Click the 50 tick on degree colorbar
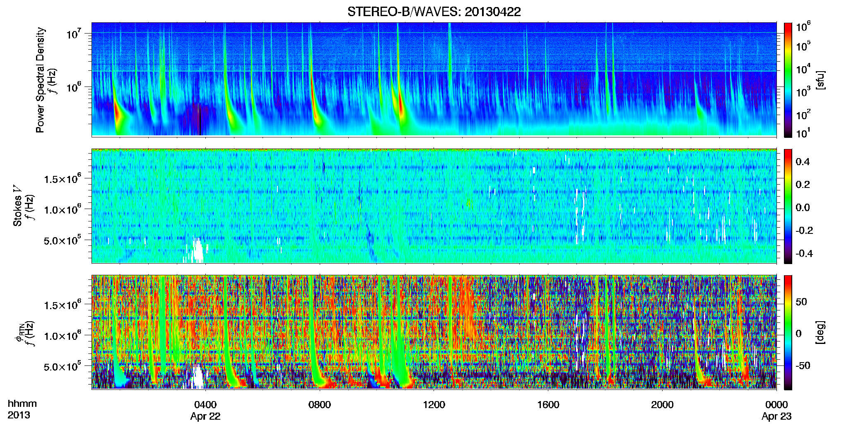 (x=801, y=302)
